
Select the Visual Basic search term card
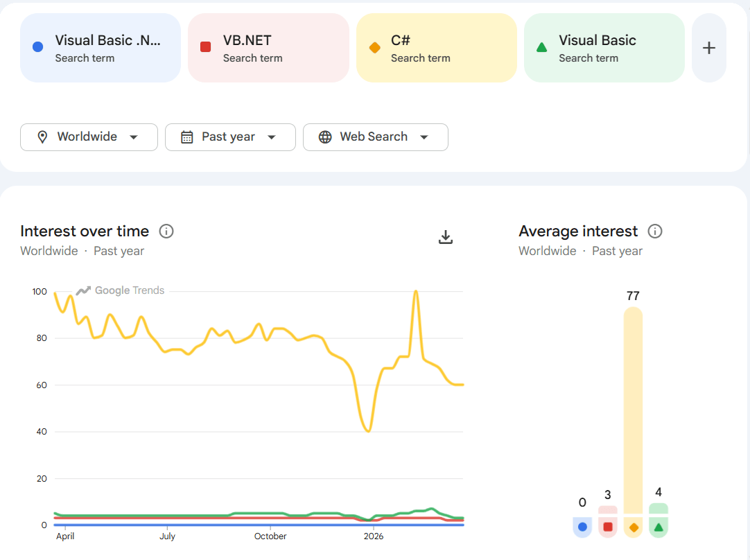[604, 47]
